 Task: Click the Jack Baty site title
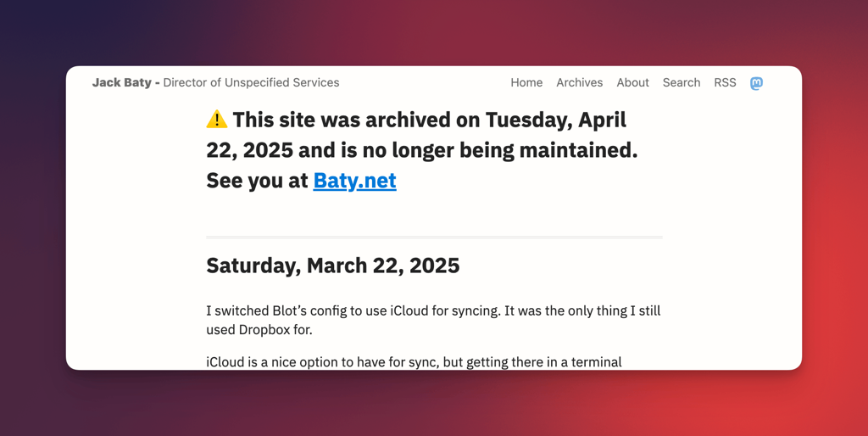click(x=122, y=83)
